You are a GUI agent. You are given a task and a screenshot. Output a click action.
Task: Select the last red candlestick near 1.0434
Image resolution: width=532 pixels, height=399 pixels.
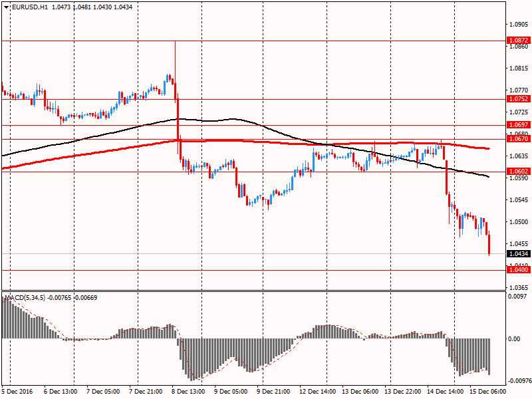489,243
